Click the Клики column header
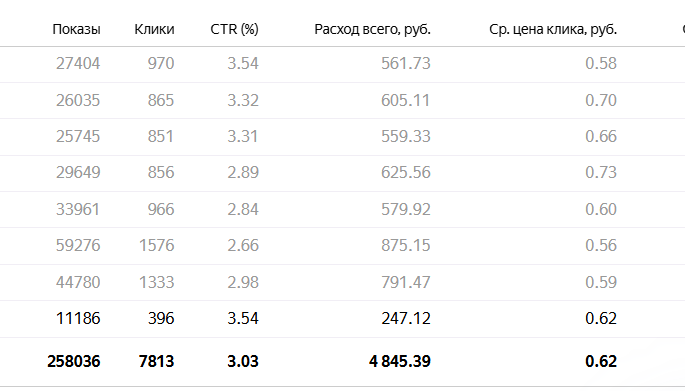Image resolution: width=685 pixels, height=391 pixels. click(x=154, y=29)
